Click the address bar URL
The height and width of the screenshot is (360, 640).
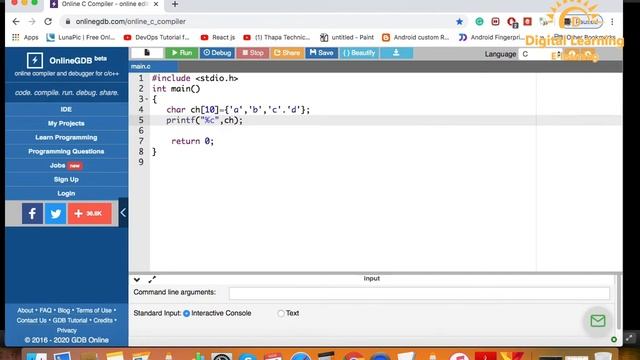[x=131, y=22]
